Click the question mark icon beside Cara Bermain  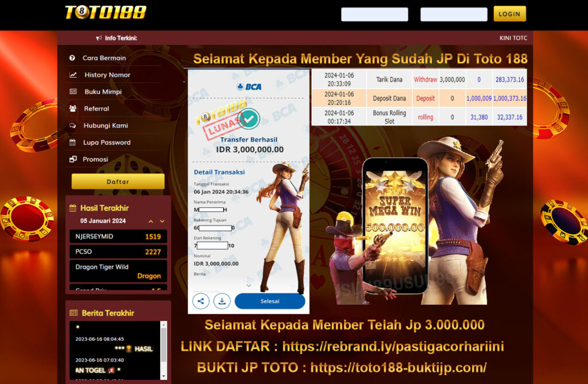click(x=72, y=58)
